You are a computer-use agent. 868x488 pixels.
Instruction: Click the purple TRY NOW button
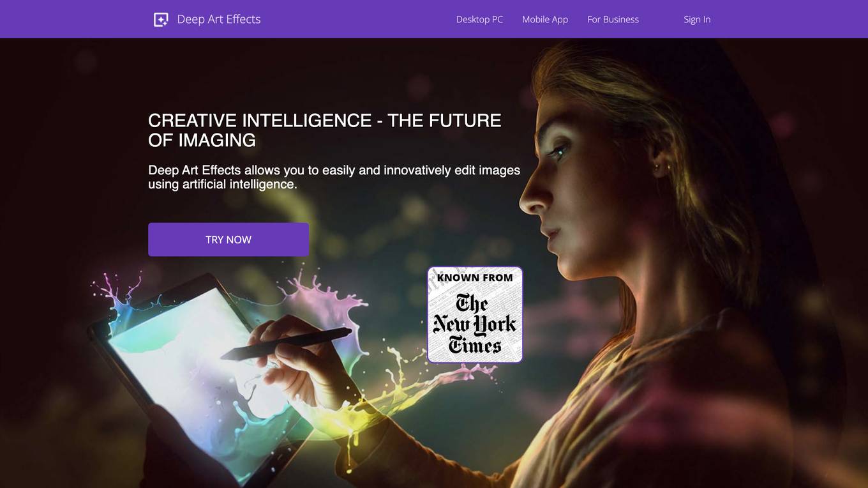(x=228, y=240)
